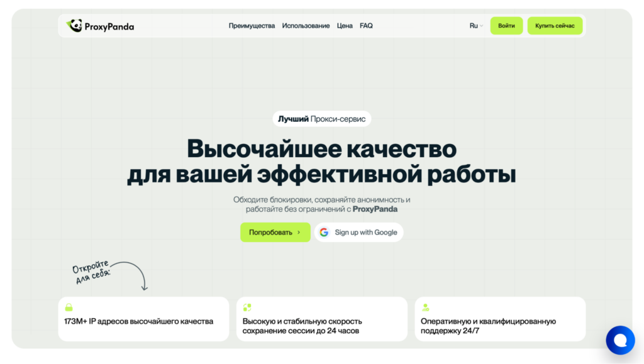
Task: Click the Лучший Прокси-сервис badge
Action: click(321, 119)
